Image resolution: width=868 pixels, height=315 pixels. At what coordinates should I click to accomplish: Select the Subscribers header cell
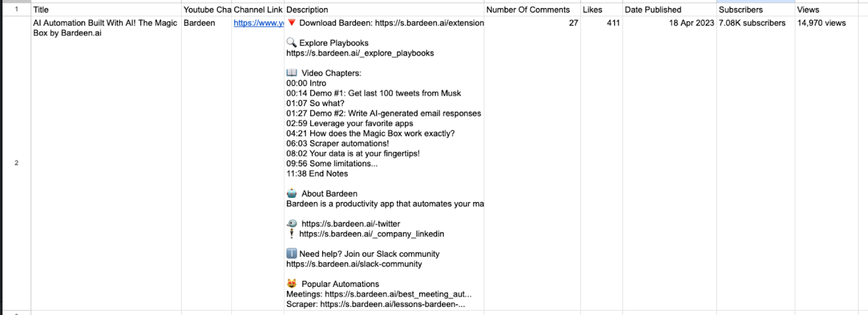[756, 9]
